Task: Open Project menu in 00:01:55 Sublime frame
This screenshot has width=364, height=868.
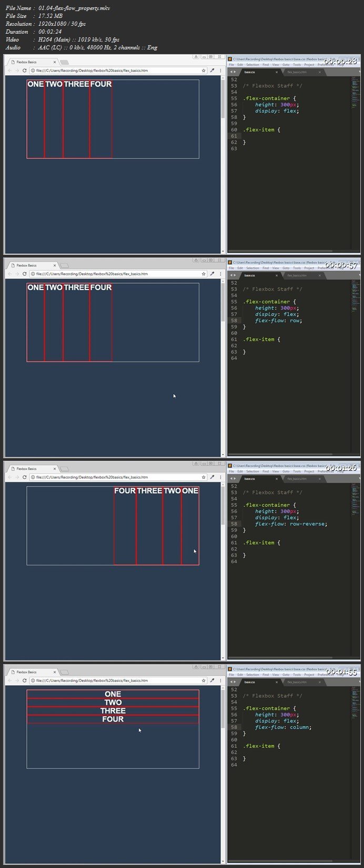Action: [309, 675]
